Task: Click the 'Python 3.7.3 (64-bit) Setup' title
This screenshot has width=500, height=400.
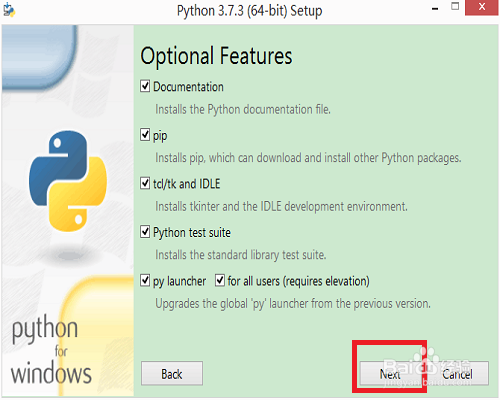Action: (250, 11)
